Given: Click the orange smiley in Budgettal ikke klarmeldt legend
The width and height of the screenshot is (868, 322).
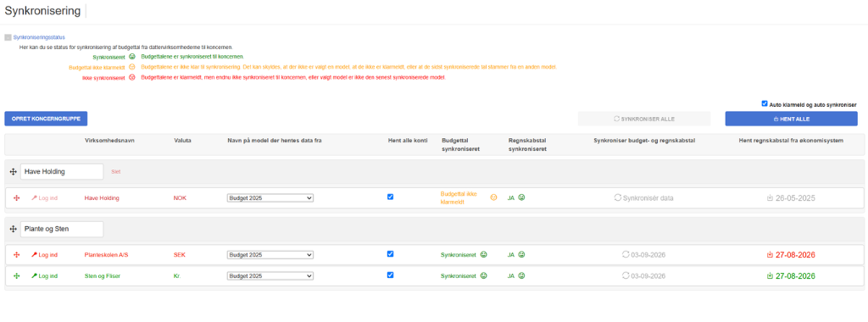Looking at the screenshot, I should click(131, 67).
